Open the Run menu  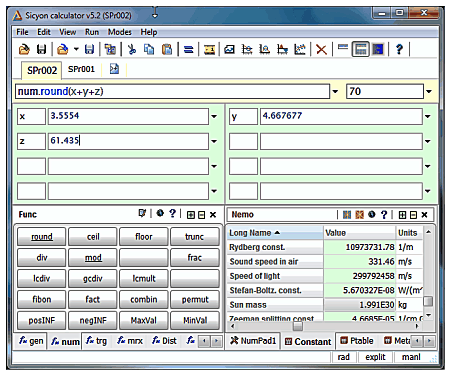(92, 32)
